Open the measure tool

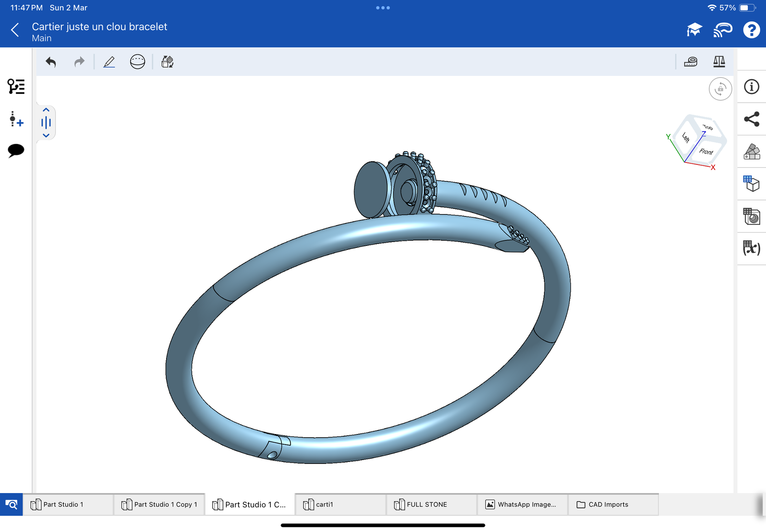[x=690, y=62]
